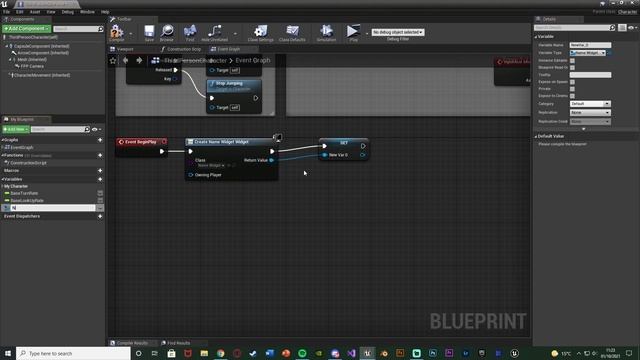Open Browse in the toolbar
This screenshot has height=360, width=640.
[167, 33]
